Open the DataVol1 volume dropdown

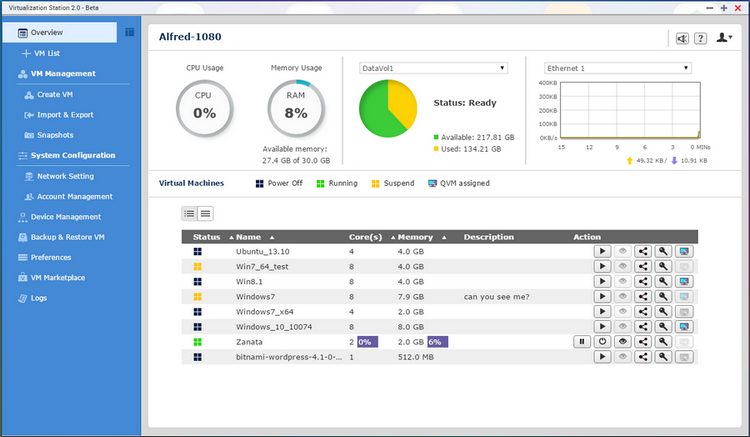coord(433,68)
